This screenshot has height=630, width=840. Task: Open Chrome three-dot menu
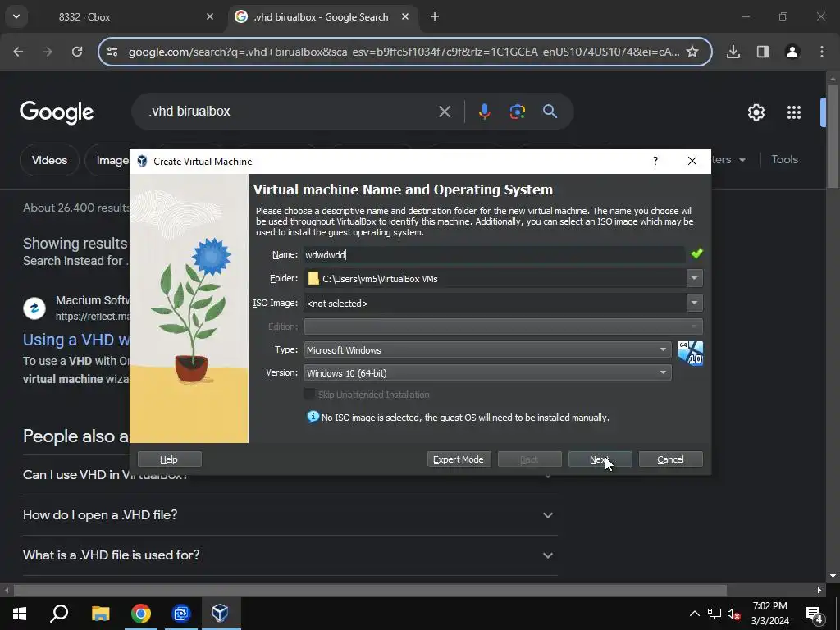(822, 52)
